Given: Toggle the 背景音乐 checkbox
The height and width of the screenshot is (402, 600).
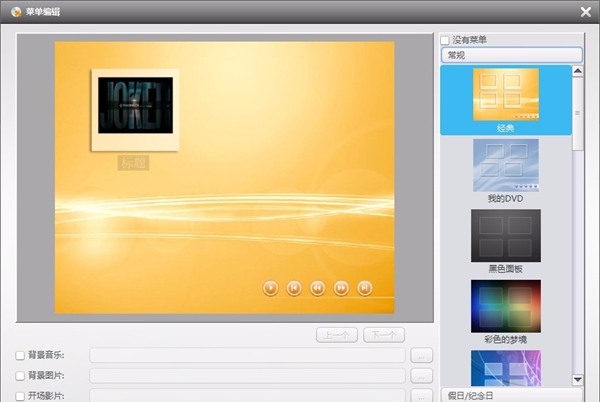Looking at the screenshot, I should (x=20, y=355).
